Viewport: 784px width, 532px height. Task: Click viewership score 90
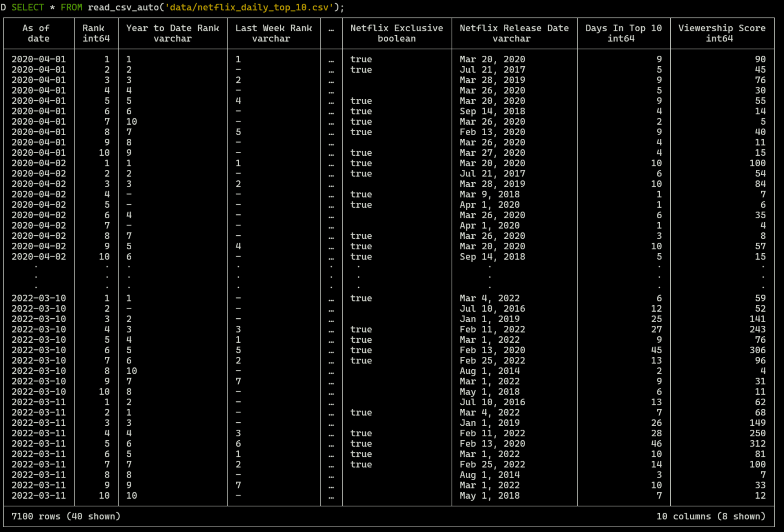tap(760, 59)
